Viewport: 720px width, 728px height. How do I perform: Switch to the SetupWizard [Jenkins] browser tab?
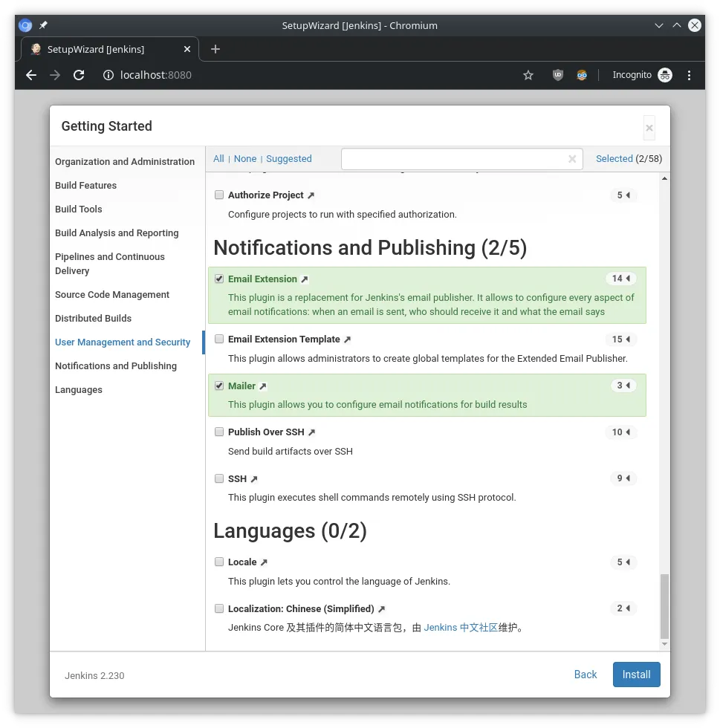pos(97,49)
